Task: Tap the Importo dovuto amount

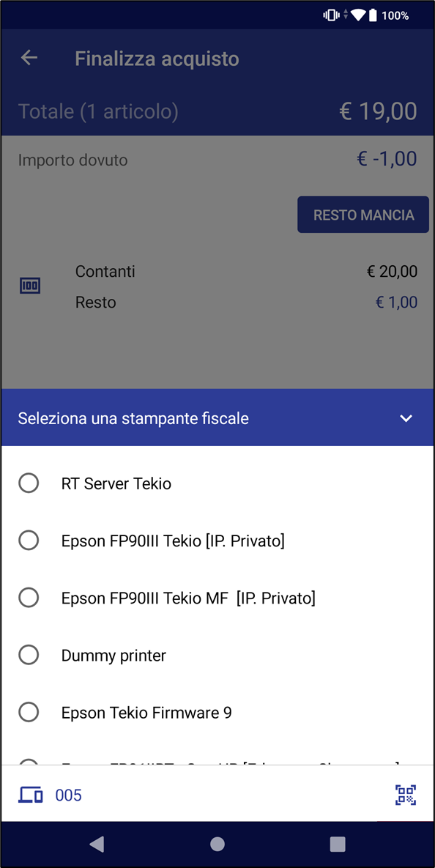Action: [x=387, y=160]
